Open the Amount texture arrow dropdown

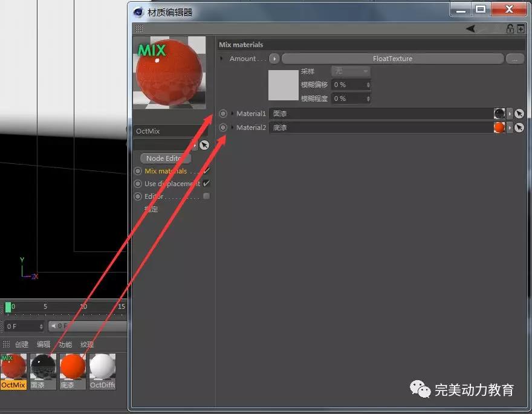tap(274, 59)
